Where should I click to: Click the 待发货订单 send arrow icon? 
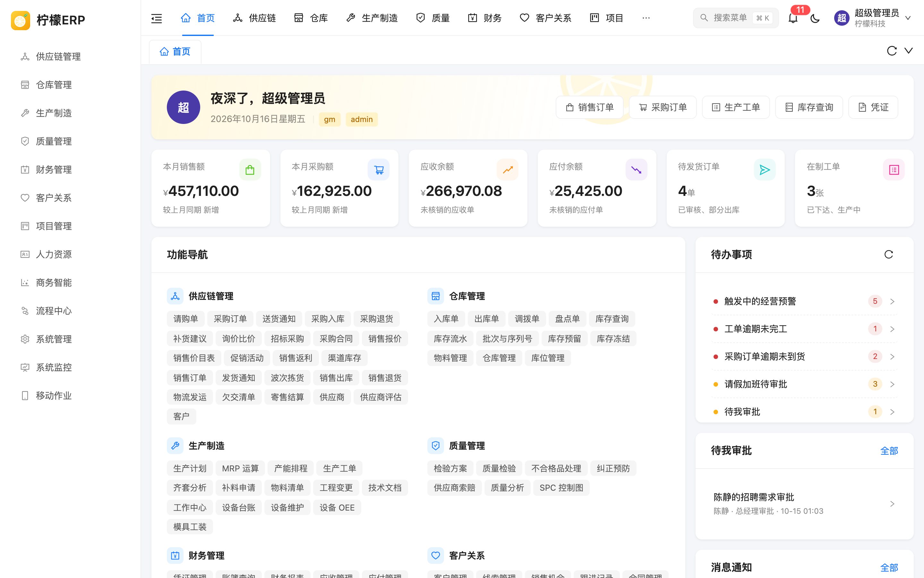(x=765, y=170)
